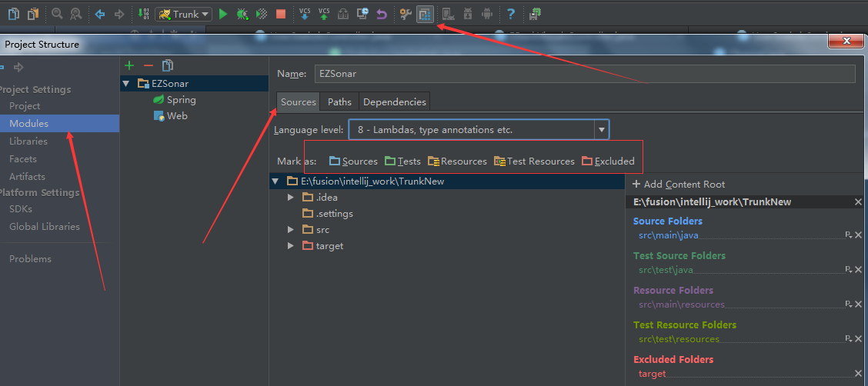Mark folder as Test Resources
The image size is (868, 386).
534,161
